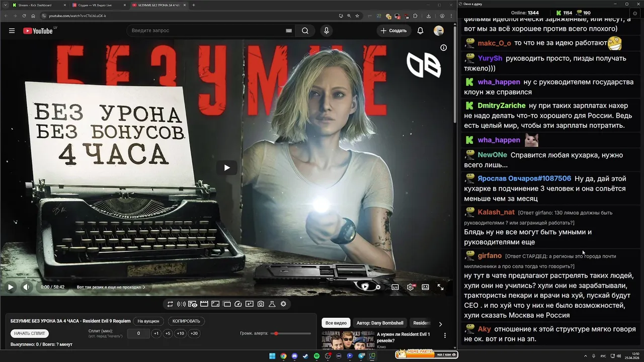Viewport: 644px width, 362px height.
Task: Click the screen-rectangle icon under the video
Action: pos(215,304)
